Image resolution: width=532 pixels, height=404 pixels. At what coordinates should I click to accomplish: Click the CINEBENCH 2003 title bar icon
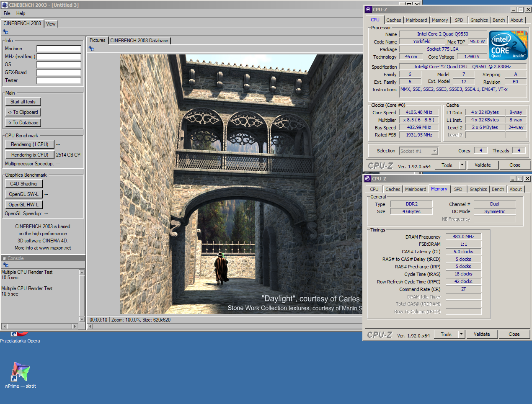(x=5, y=5)
